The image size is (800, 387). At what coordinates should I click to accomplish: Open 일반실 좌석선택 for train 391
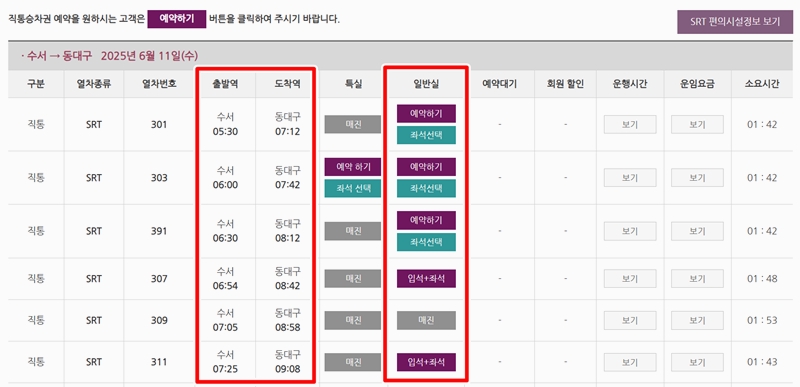(426, 242)
